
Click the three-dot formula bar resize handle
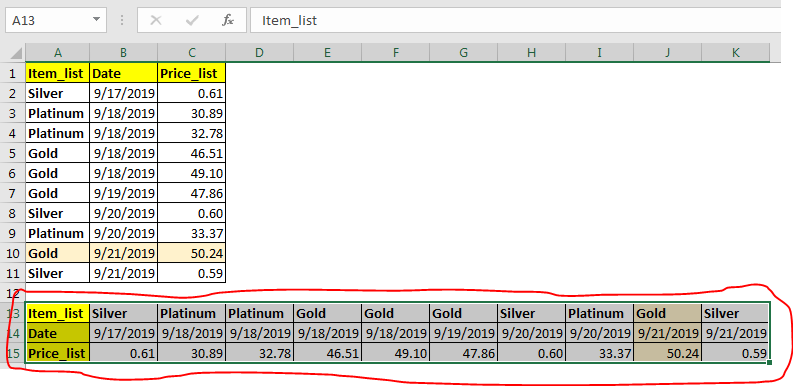tap(122, 20)
